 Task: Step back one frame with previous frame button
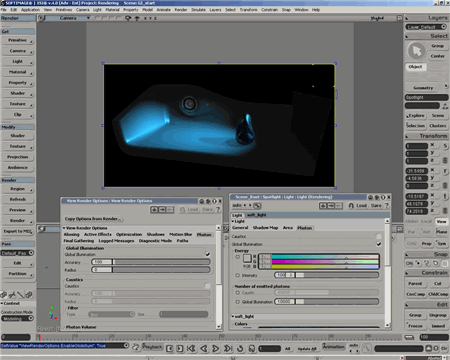(204, 348)
